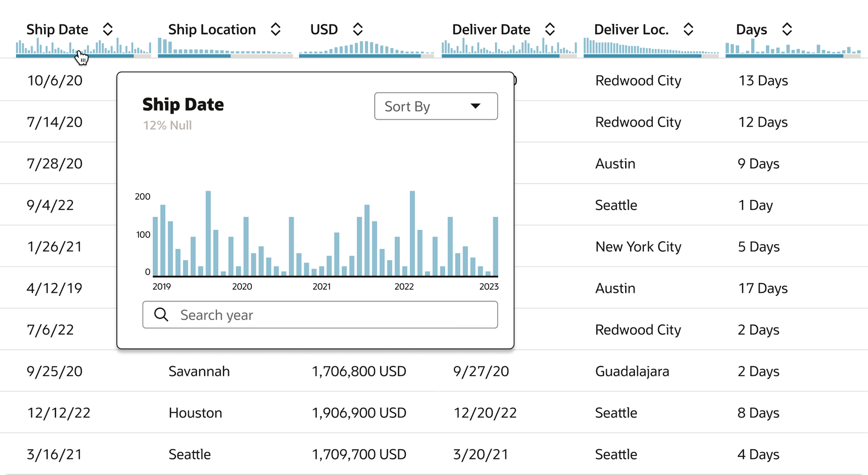This screenshot has width=868, height=475.
Task: Click the 2021 axis label in the chart
Action: coord(322,287)
